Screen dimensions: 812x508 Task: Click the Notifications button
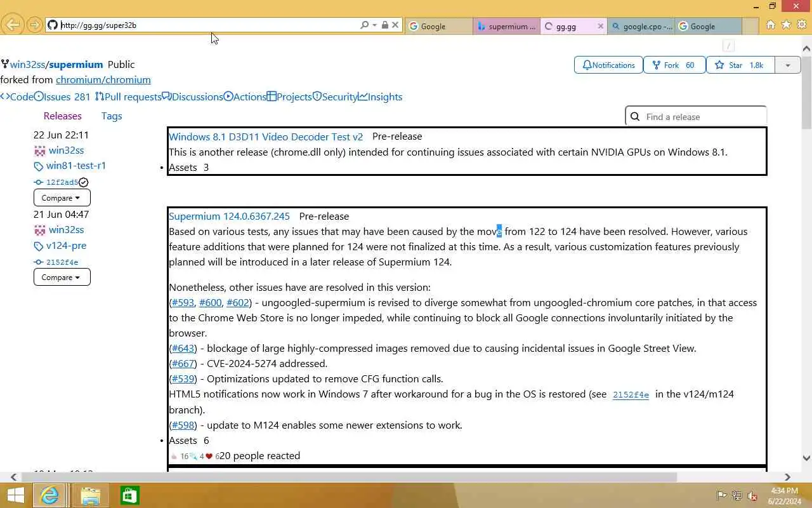(x=608, y=65)
